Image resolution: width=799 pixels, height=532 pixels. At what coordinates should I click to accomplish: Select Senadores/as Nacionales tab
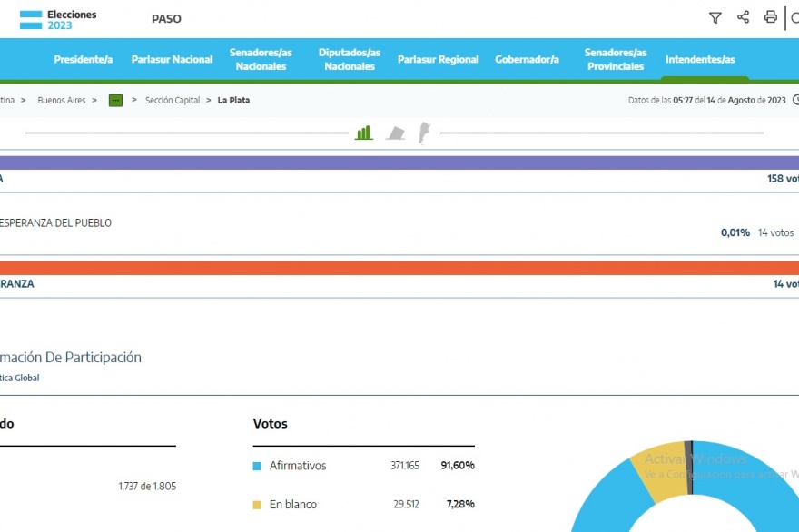(261, 59)
